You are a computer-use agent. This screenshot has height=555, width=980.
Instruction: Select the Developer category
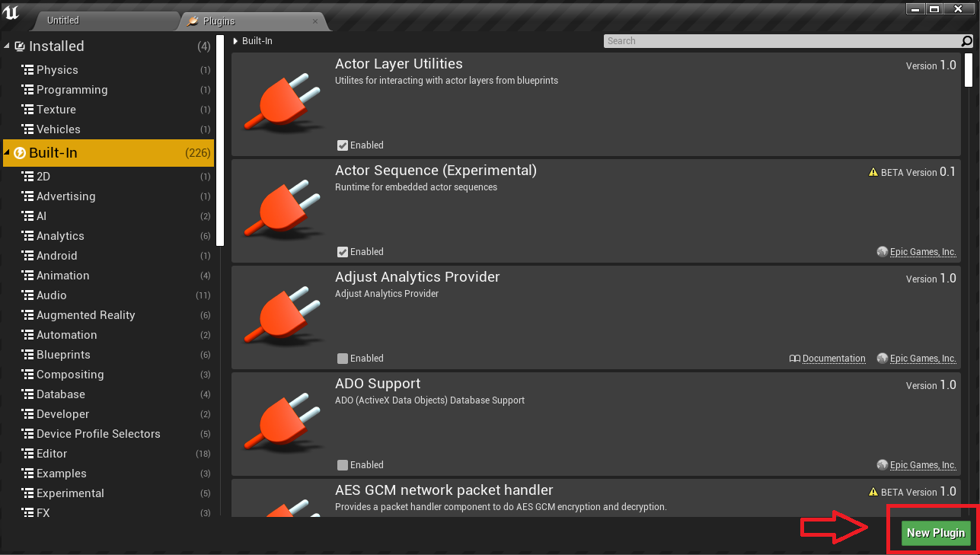109,414
